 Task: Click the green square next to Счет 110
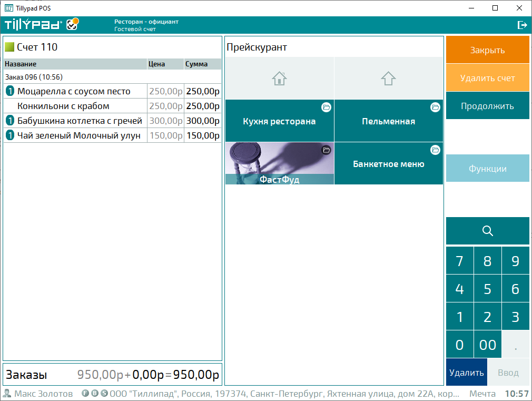point(9,47)
